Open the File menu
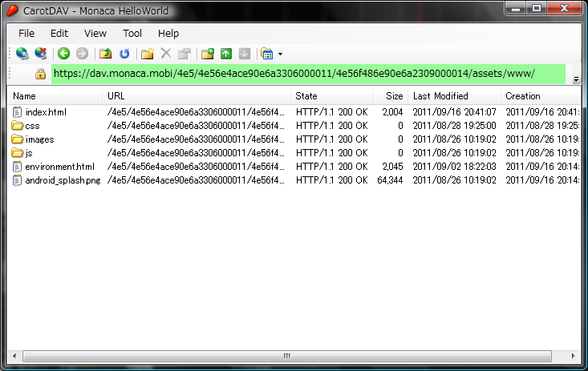Screen dimensions: 588x371 click(x=26, y=34)
